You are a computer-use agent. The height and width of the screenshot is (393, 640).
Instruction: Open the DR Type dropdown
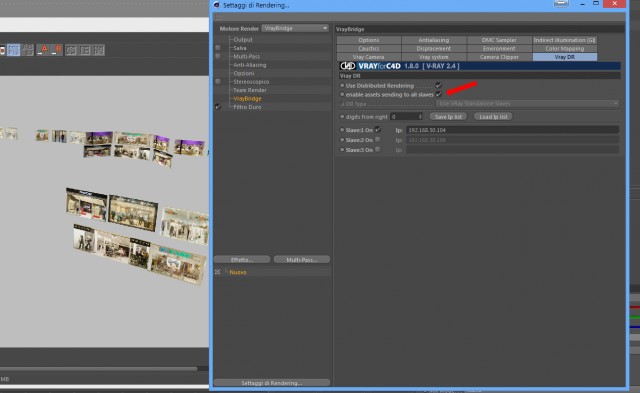point(527,104)
